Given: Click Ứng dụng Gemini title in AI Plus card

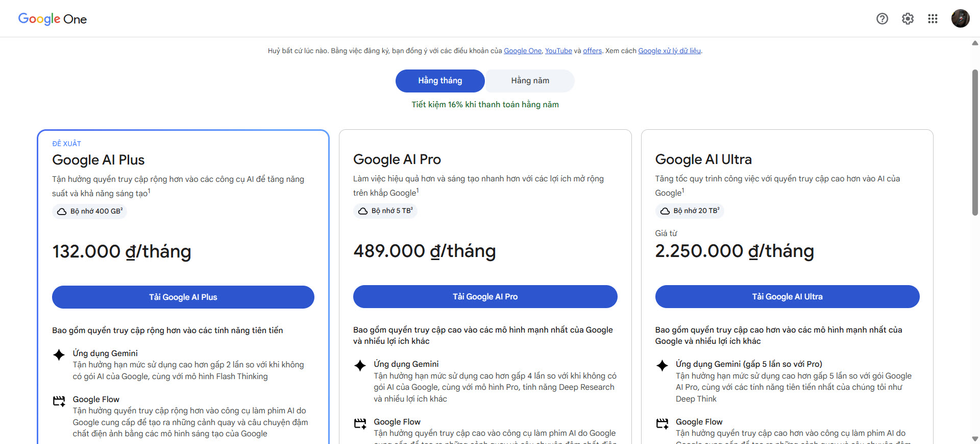Looking at the screenshot, I should pos(105,353).
